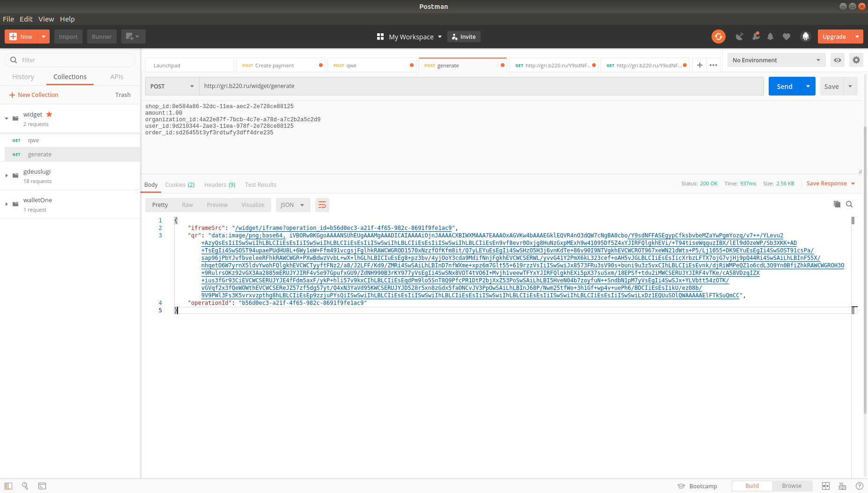Open manage environments gear icon
Screen dimensions: 868x493
[x=856, y=60]
